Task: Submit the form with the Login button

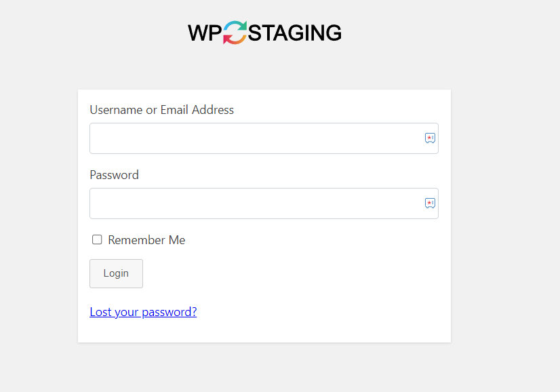Action: (x=116, y=273)
